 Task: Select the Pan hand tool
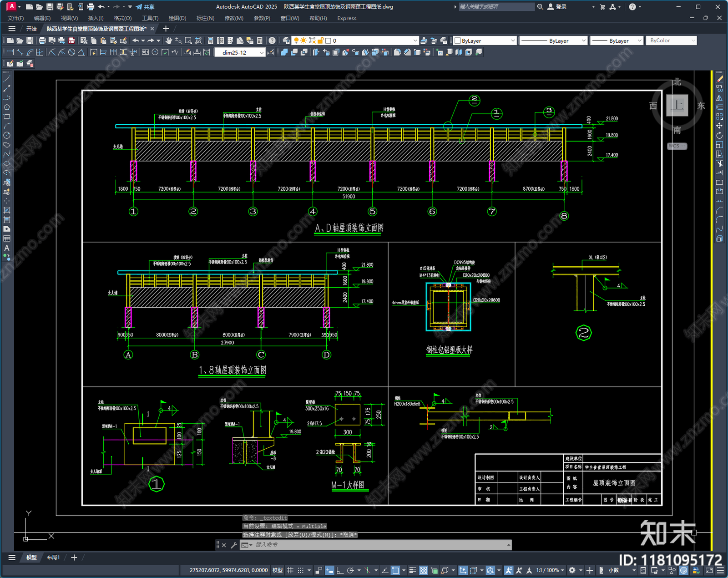coord(169,41)
